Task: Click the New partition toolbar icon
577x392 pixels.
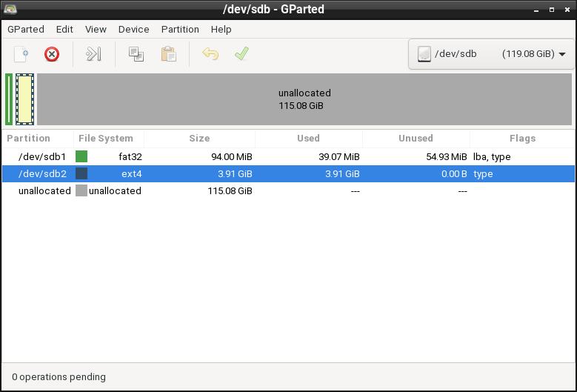Action: point(21,54)
